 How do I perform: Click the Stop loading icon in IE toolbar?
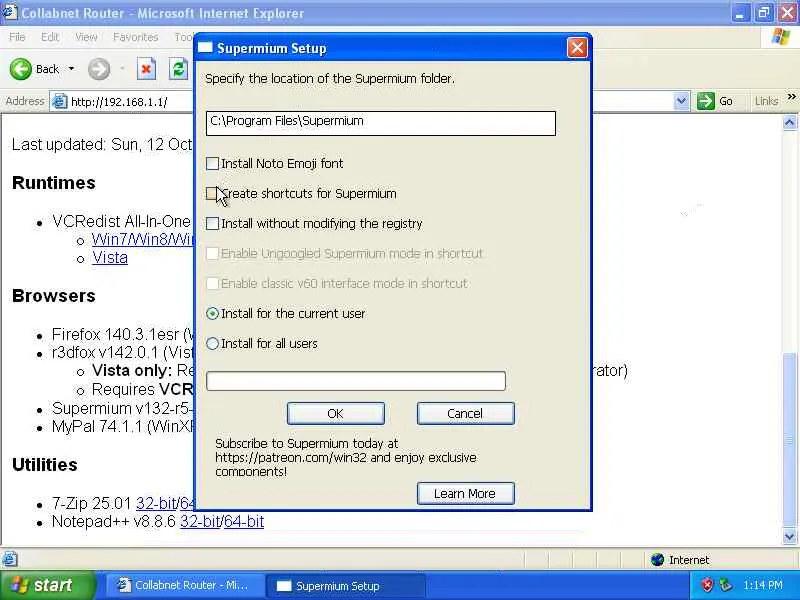(146, 69)
